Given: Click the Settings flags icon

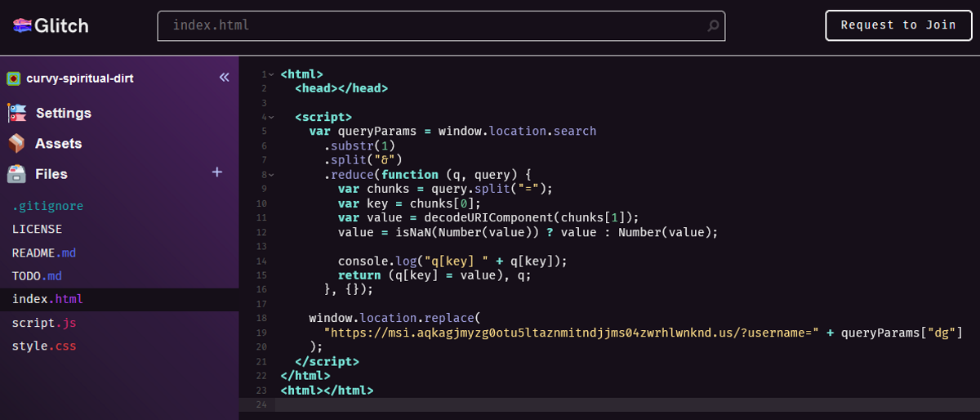Looking at the screenshot, I should coord(17,113).
